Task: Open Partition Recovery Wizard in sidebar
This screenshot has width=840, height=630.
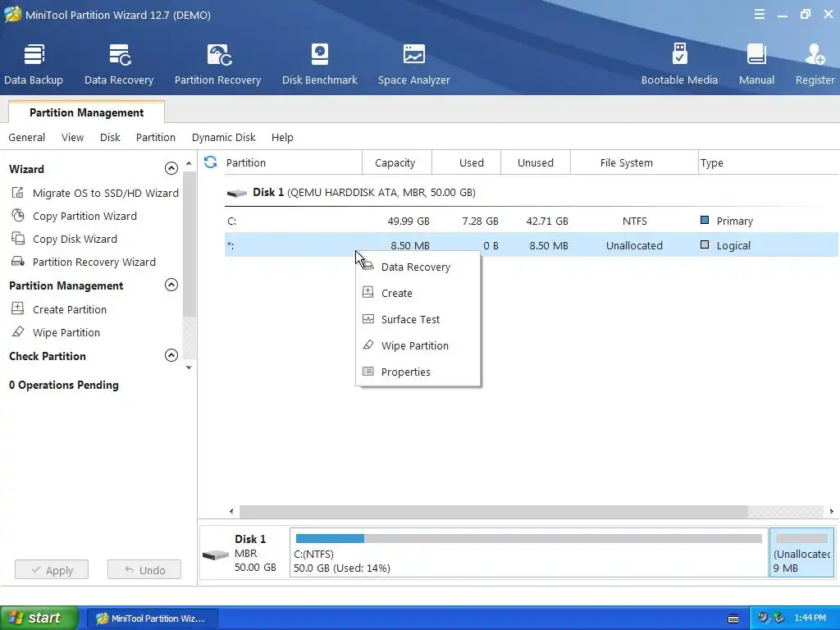Action: point(84,262)
